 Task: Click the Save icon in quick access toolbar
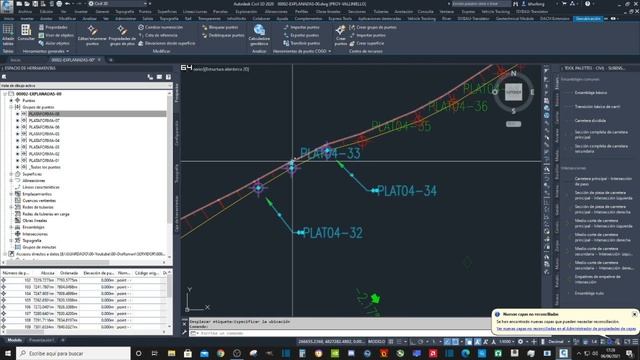tap(35, 4)
